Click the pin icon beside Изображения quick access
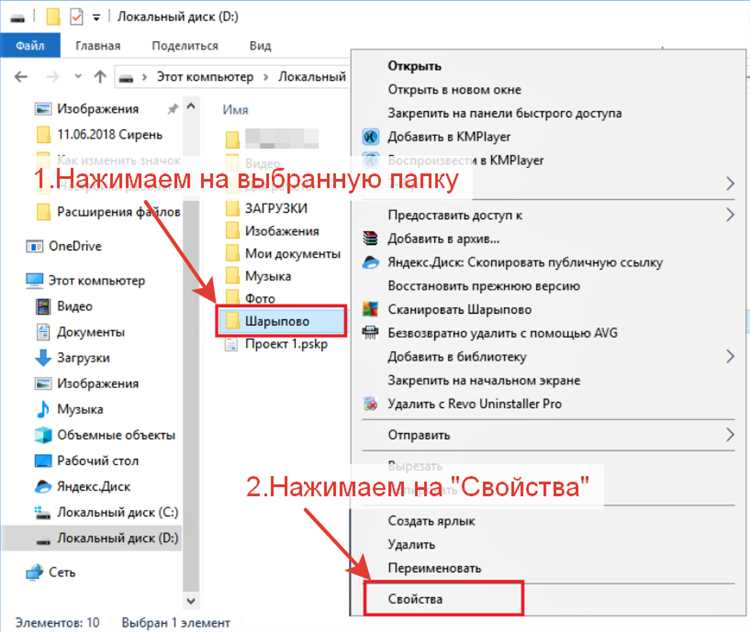Screen dimensions: 750x632 tap(173, 109)
